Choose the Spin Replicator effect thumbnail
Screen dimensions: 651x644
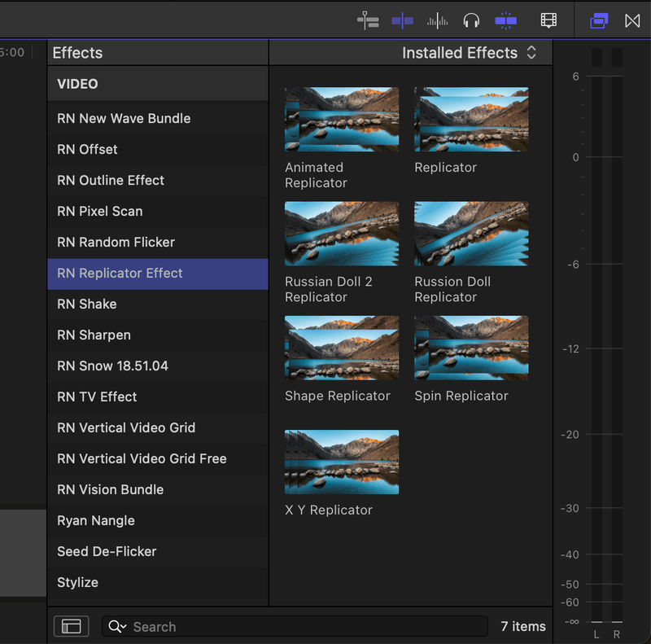(x=471, y=348)
